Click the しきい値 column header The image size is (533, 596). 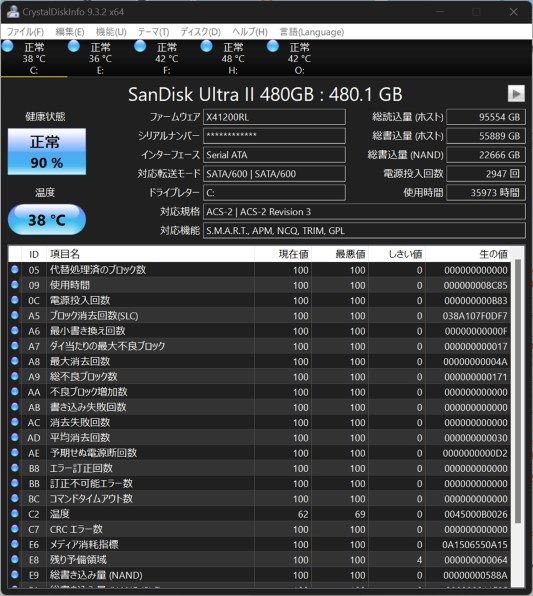(397, 254)
